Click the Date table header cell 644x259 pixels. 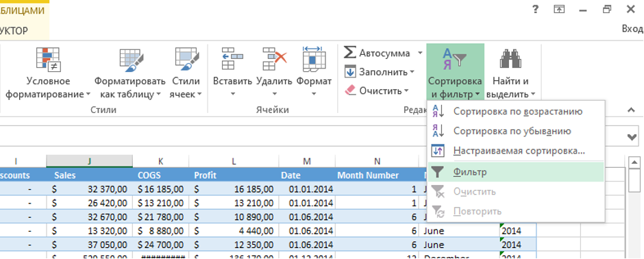(307, 175)
